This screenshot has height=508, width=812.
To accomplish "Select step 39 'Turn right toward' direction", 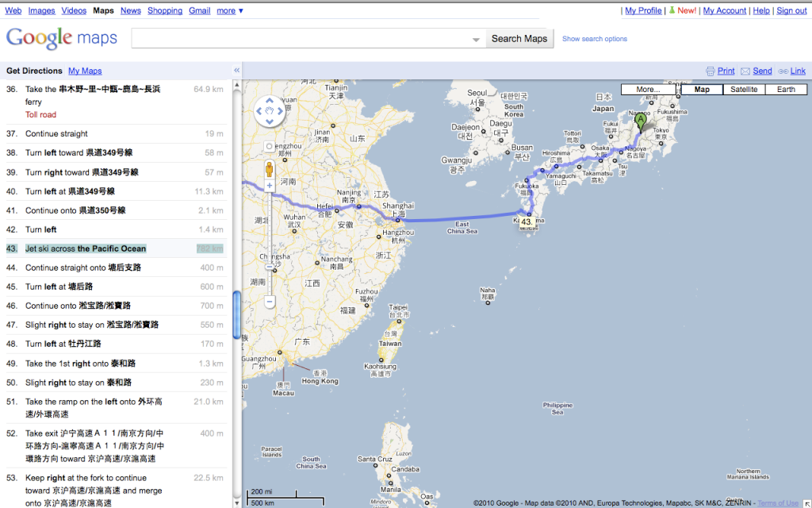I will point(116,172).
